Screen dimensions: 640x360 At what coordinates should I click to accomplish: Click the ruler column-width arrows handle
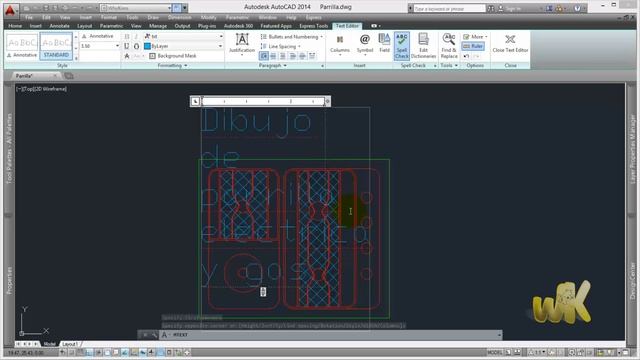point(327,101)
